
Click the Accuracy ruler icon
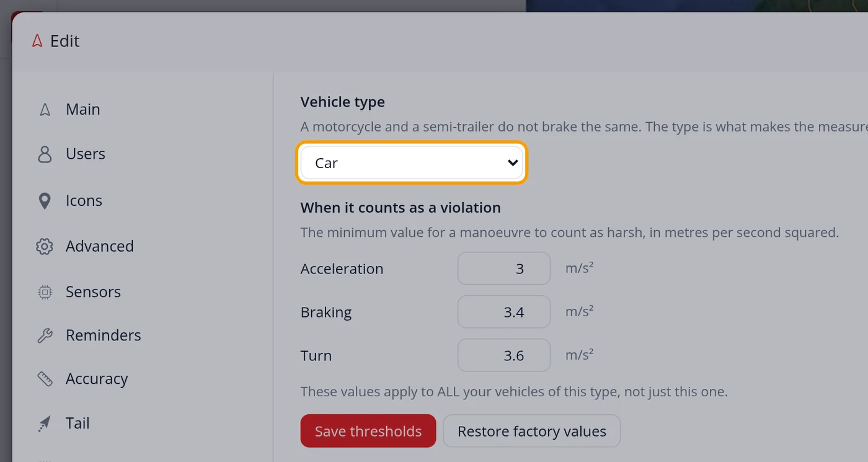[45, 379]
